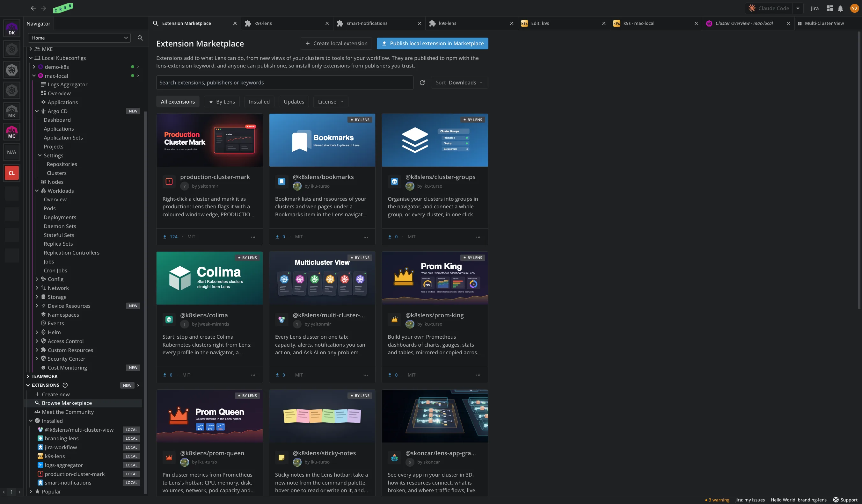Click the navigator search magnifier icon
Viewport: 862px width, 504px height.
[140, 38]
